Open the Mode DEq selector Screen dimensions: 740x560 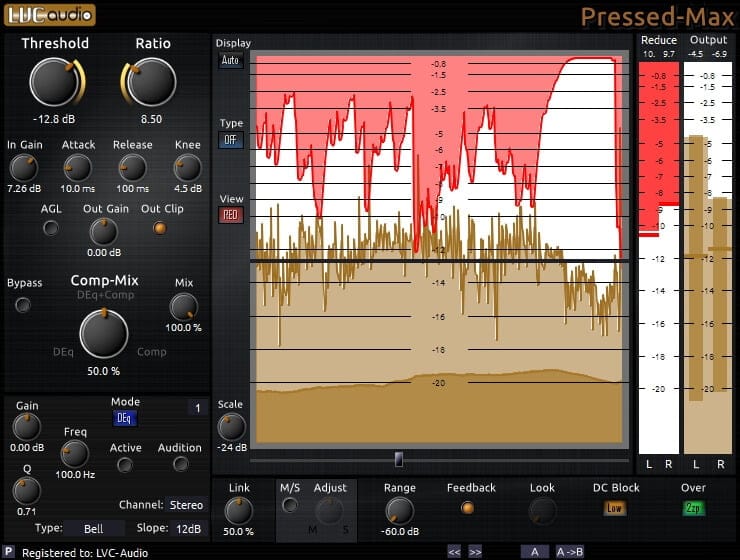124,418
